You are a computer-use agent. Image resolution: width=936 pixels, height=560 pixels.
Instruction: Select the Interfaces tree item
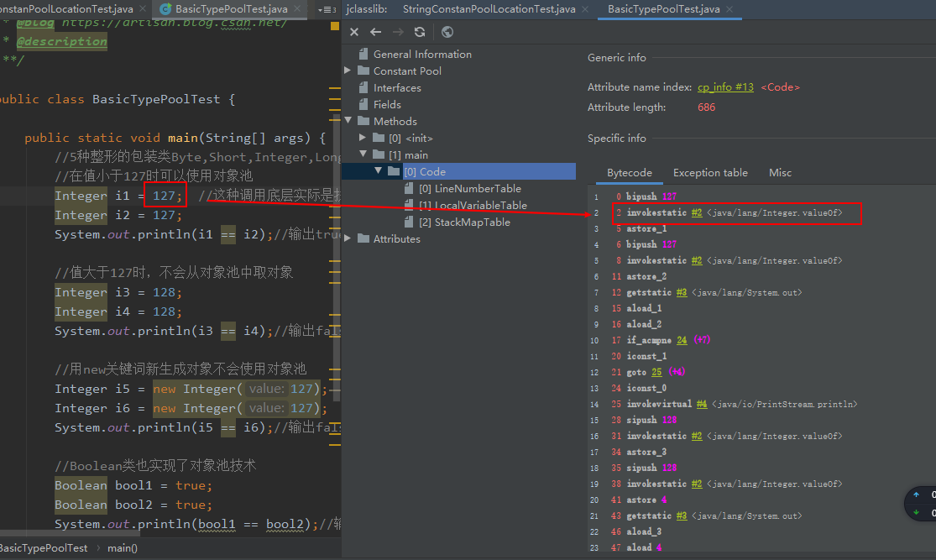tap(397, 88)
